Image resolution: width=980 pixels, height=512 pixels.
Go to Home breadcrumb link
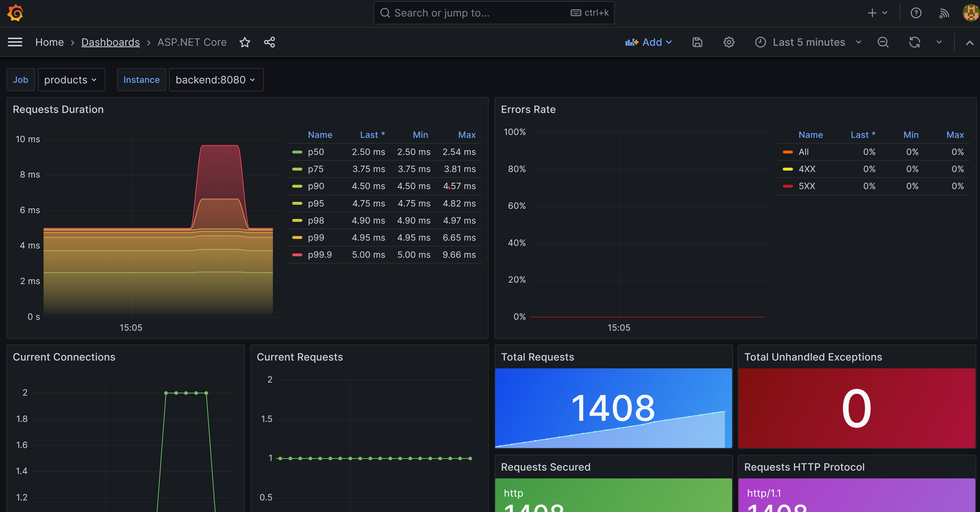coord(49,42)
